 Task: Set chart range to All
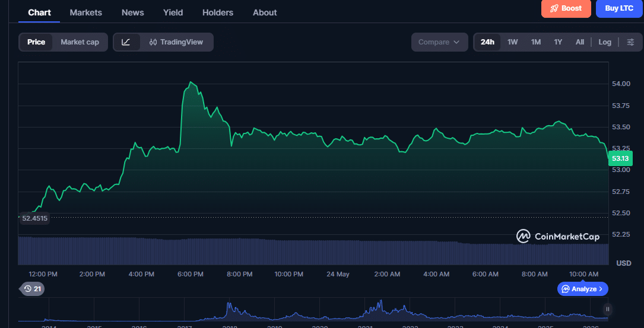pyautogui.click(x=579, y=42)
